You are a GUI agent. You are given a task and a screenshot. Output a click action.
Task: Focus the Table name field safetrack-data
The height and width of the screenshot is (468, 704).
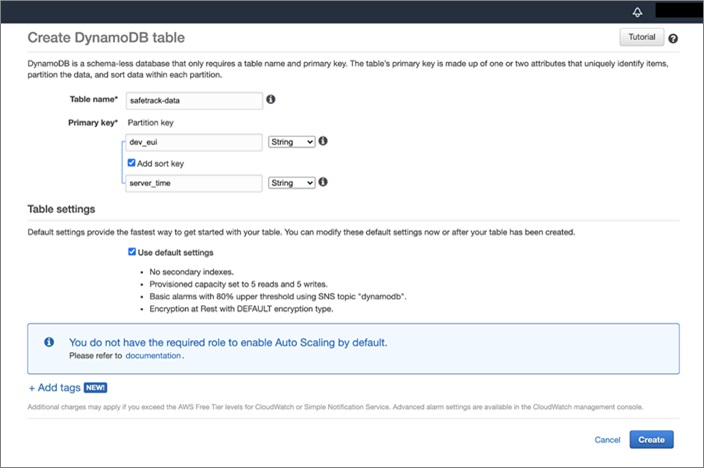194,101
